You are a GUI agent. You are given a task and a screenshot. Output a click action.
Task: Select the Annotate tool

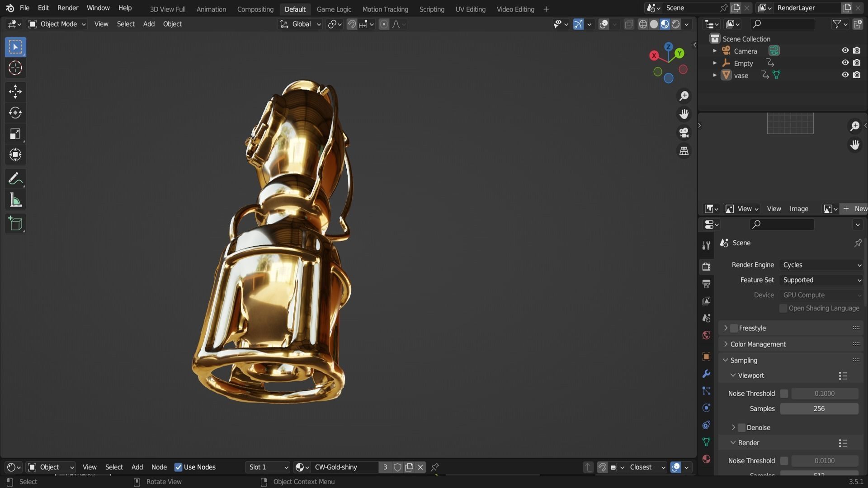(15, 179)
